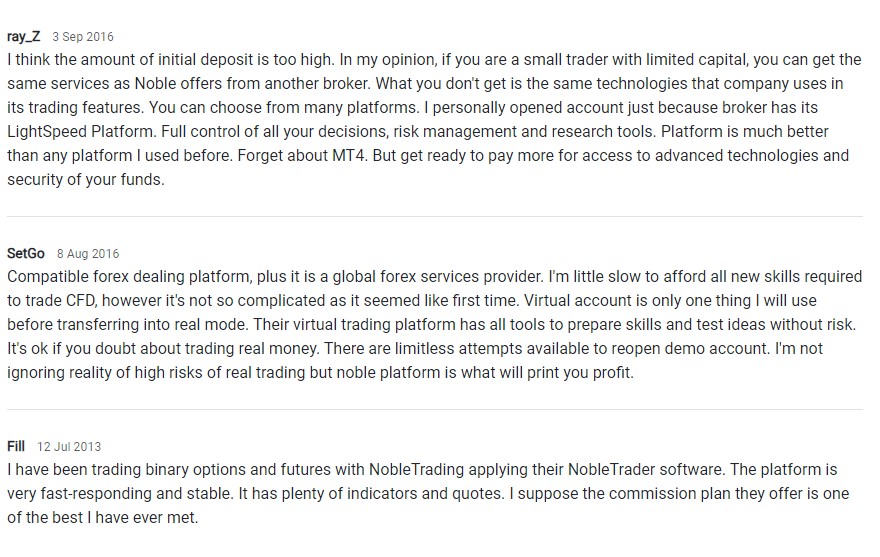
Task: Click the SetGo reviewer name
Action: (26, 253)
